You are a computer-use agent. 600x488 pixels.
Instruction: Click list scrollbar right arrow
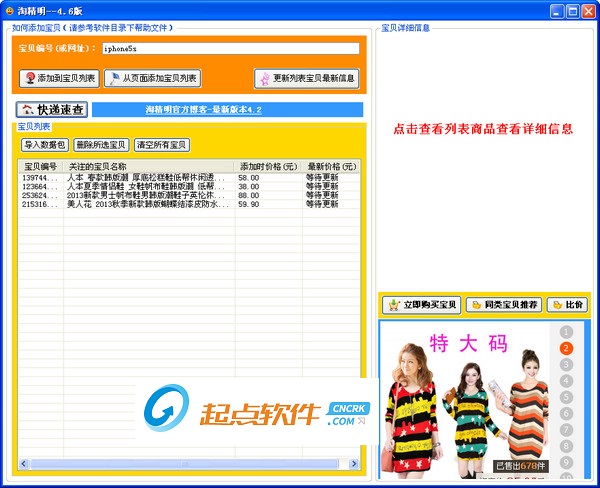354,464
